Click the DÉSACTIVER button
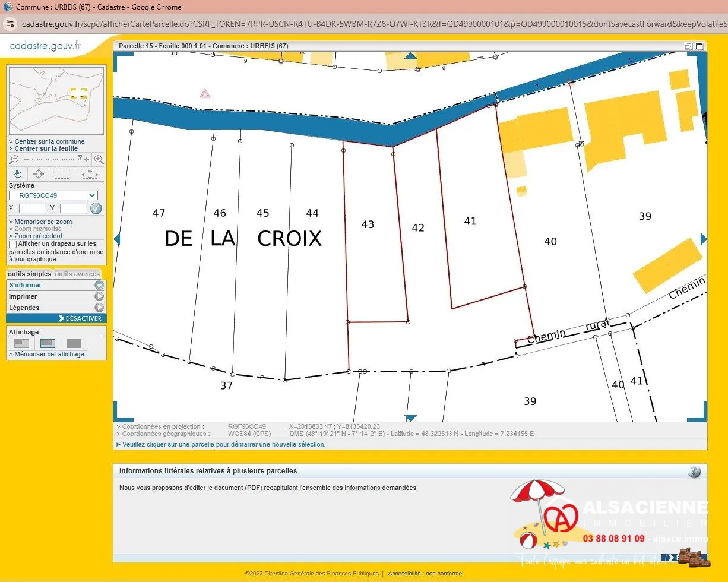The image size is (728, 582). click(80, 318)
